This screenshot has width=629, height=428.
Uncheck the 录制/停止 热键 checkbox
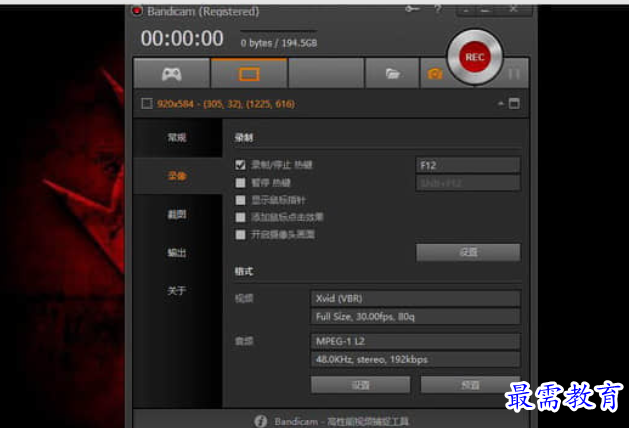[240, 165]
